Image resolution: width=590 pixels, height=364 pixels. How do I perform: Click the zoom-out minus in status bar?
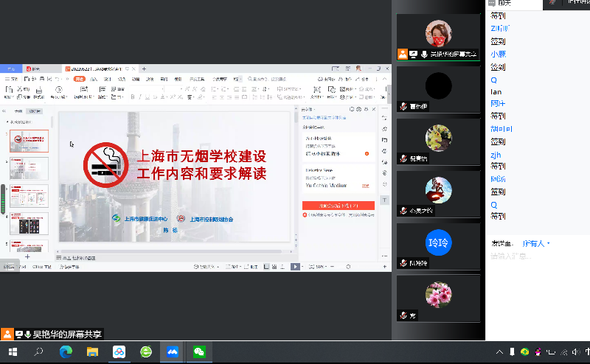point(333,267)
